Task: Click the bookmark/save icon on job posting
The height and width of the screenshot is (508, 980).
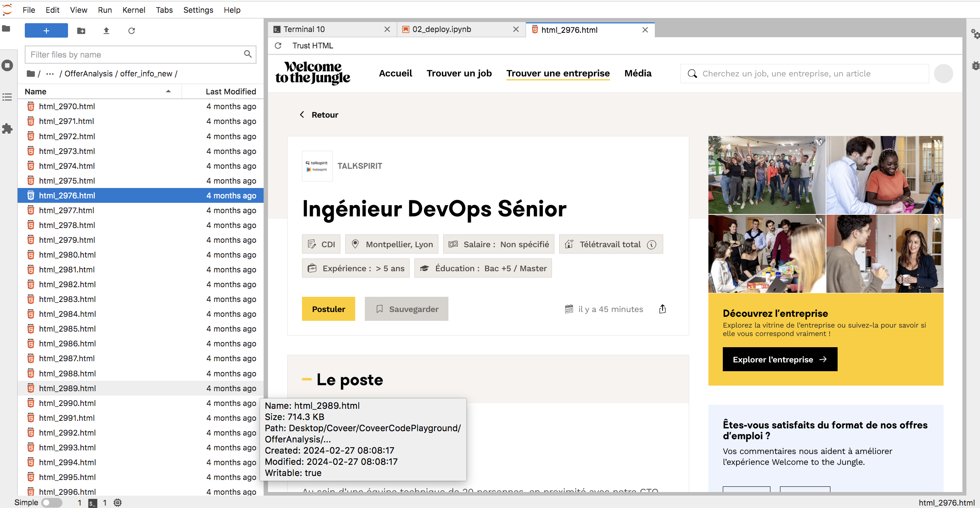Action: (x=378, y=309)
